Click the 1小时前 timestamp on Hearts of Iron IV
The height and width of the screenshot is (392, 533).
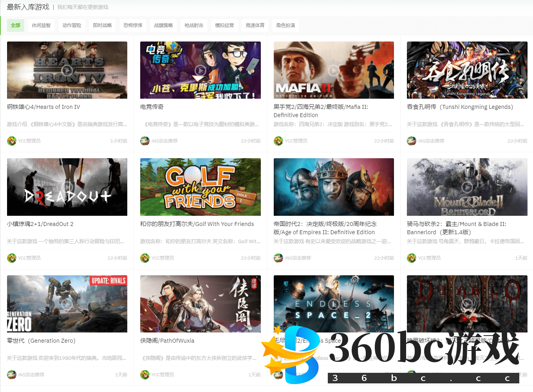(x=119, y=141)
